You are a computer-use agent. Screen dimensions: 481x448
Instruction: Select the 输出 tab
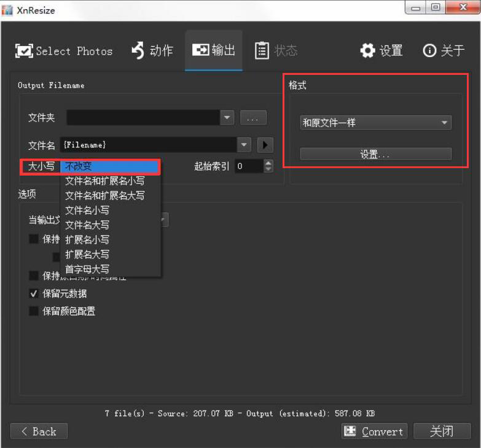[214, 50]
